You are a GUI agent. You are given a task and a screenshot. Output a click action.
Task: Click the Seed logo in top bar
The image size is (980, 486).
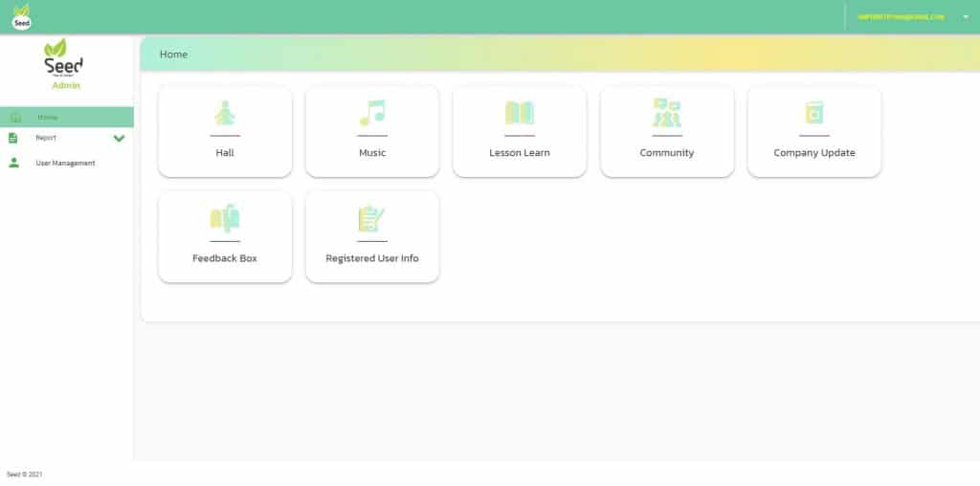[21, 16]
